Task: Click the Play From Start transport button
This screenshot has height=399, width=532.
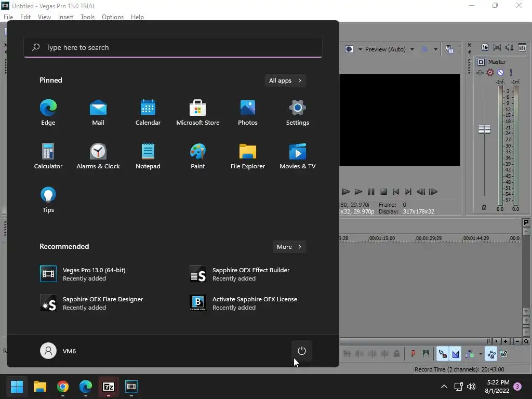Action: (x=345, y=192)
